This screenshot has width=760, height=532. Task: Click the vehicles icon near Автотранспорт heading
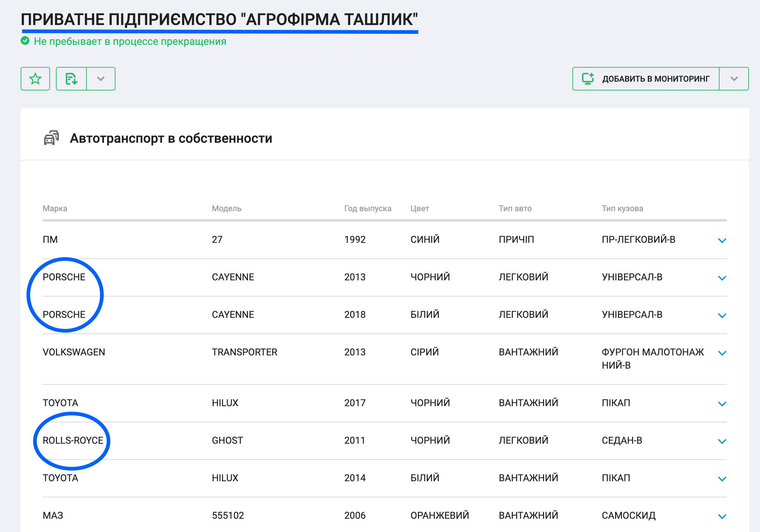click(52, 138)
